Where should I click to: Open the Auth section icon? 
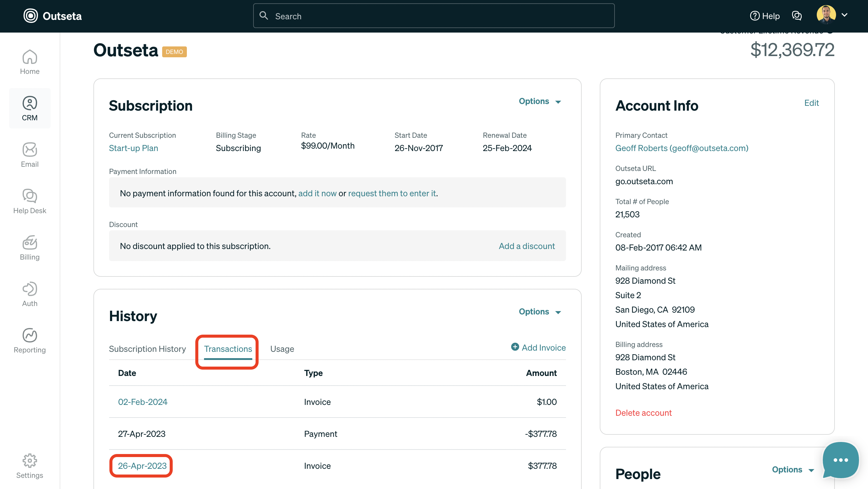[30, 294]
